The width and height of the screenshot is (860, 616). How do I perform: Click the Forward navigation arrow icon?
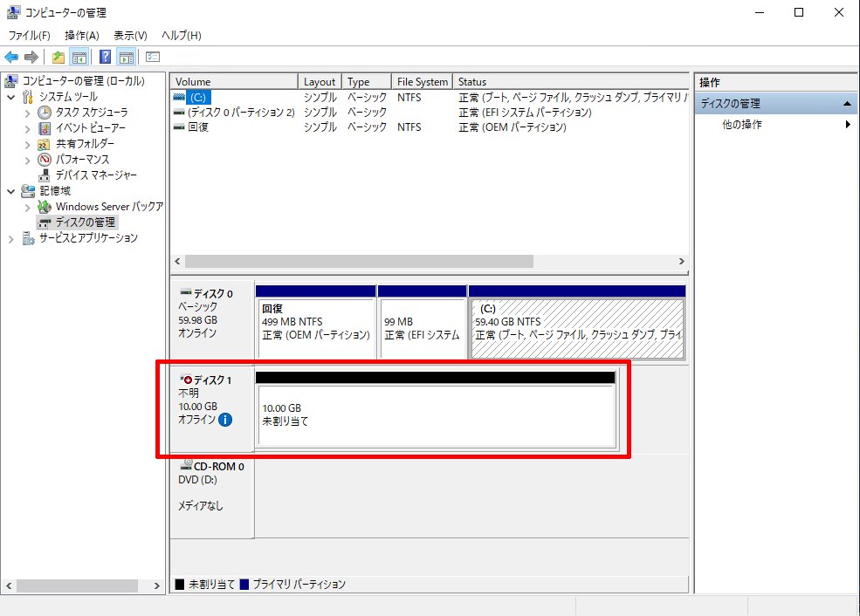point(31,56)
